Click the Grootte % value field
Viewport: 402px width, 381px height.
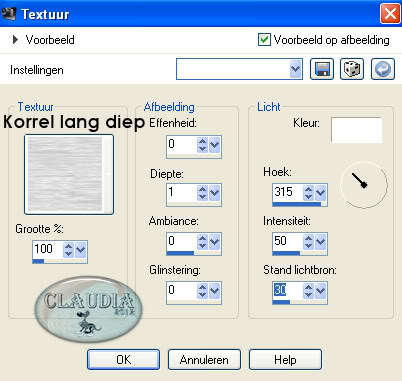(47, 249)
